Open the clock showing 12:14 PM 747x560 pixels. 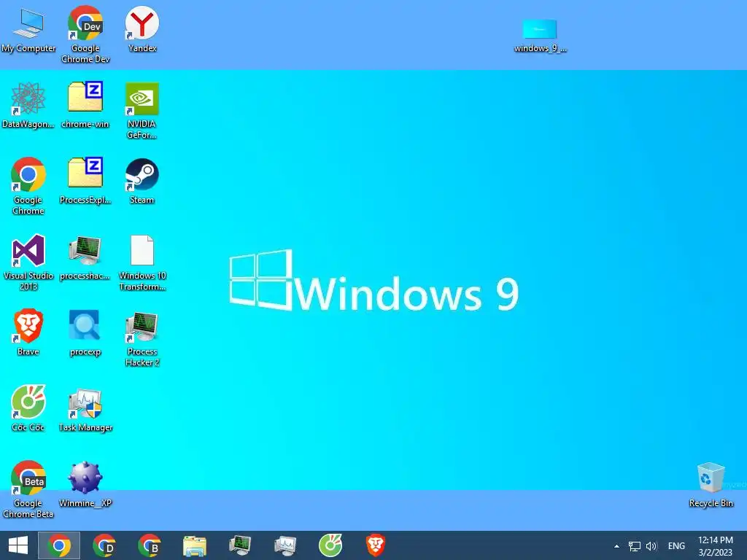click(715, 546)
